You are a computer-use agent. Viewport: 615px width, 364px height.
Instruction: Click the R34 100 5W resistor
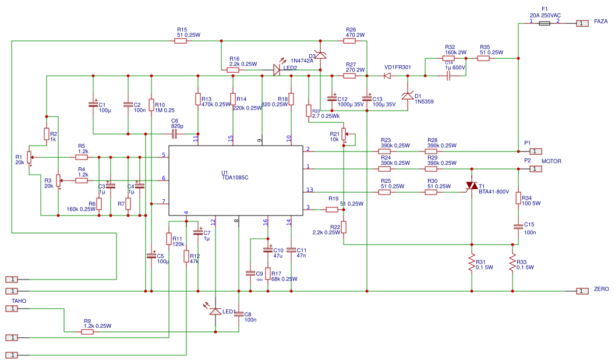(518, 198)
